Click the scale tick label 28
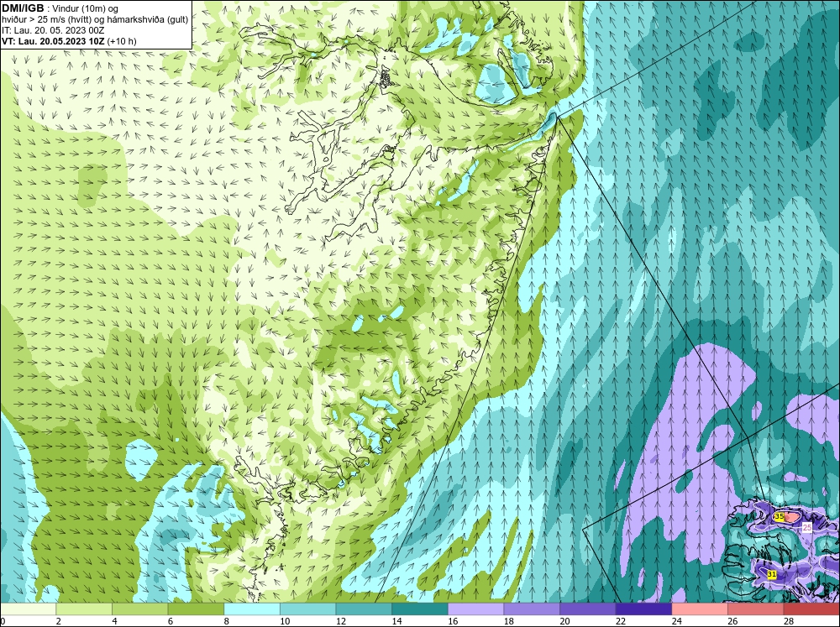 [789, 621]
